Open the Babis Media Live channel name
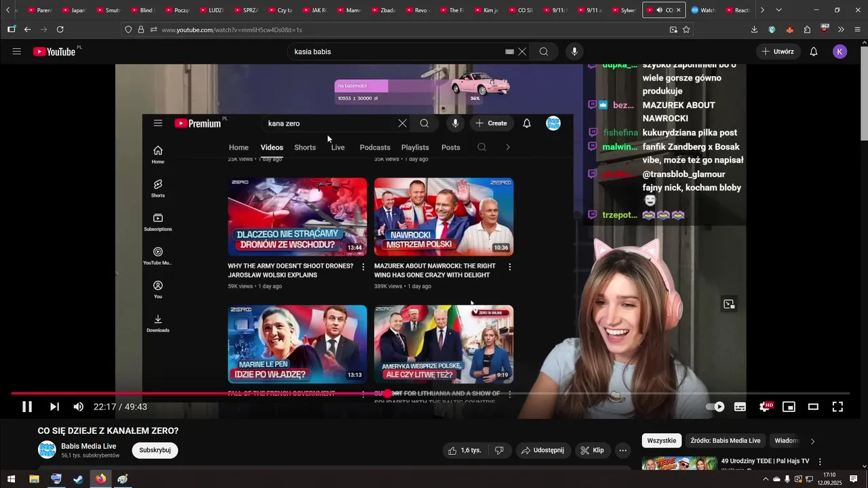Screen dimensions: 868x488 [89, 446]
